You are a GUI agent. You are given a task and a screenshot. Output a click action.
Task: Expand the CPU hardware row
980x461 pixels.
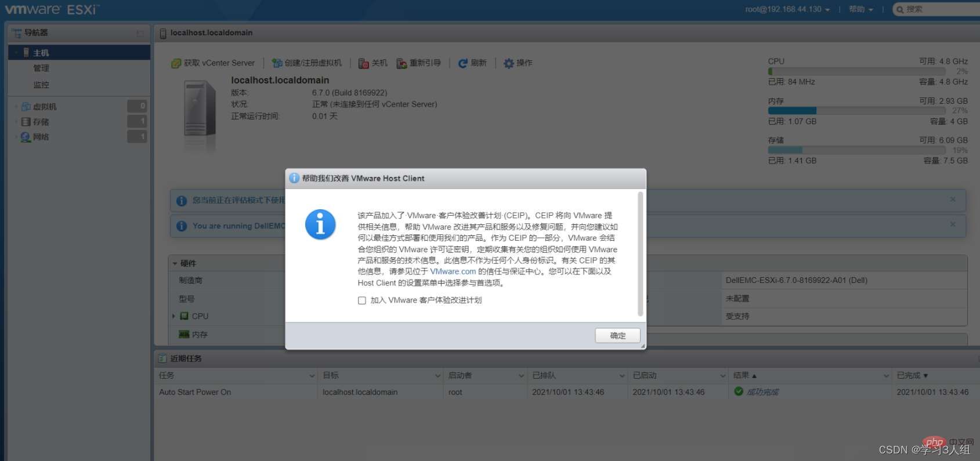coord(173,316)
